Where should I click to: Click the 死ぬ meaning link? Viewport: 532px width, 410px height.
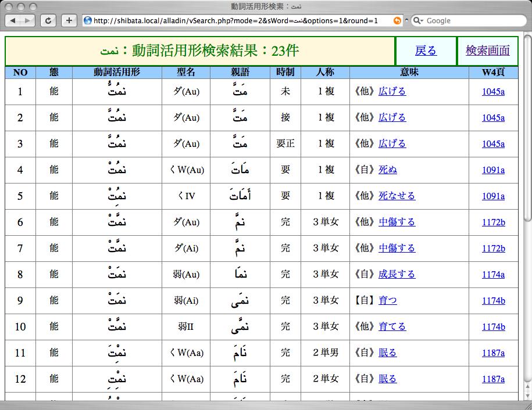(388, 170)
